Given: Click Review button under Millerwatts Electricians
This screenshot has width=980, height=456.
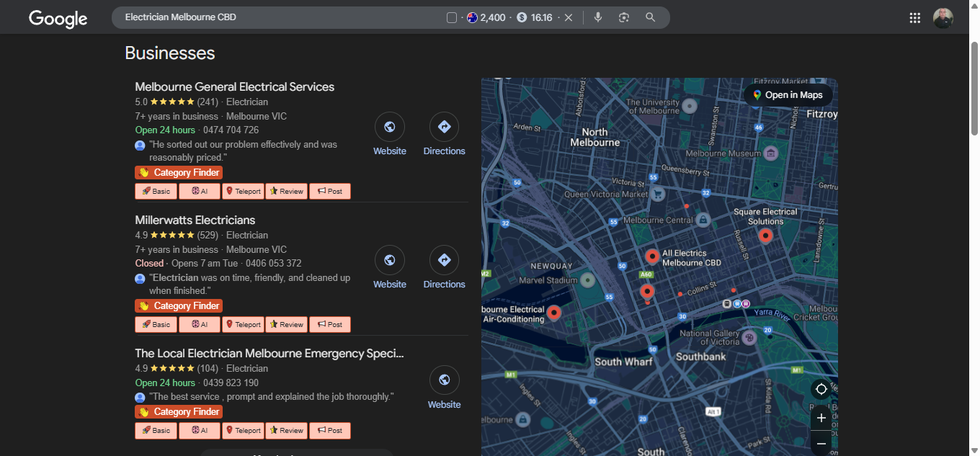Looking at the screenshot, I should [x=286, y=324].
